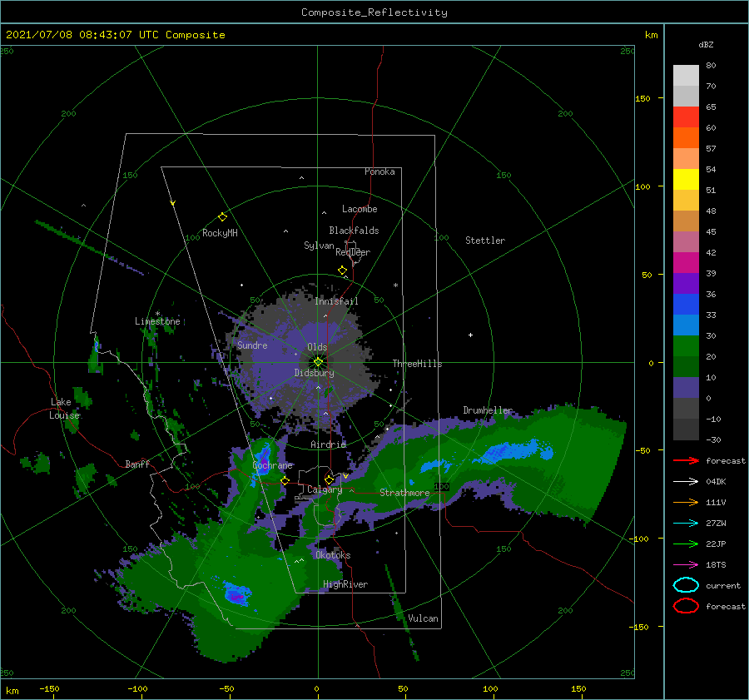The width and height of the screenshot is (749, 700).
Task: Click the 80 dBZ scale value
Action: tap(711, 66)
